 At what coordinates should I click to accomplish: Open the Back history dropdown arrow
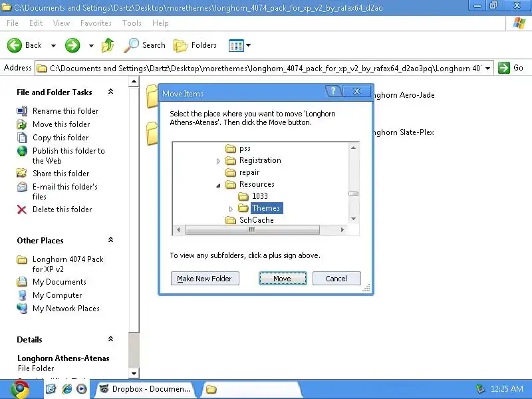pos(53,45)
